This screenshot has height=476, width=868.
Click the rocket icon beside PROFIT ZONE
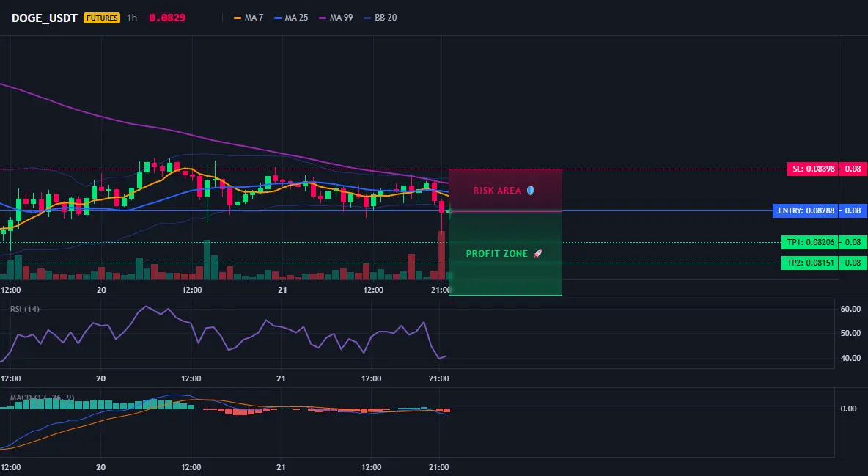[537, 254]
